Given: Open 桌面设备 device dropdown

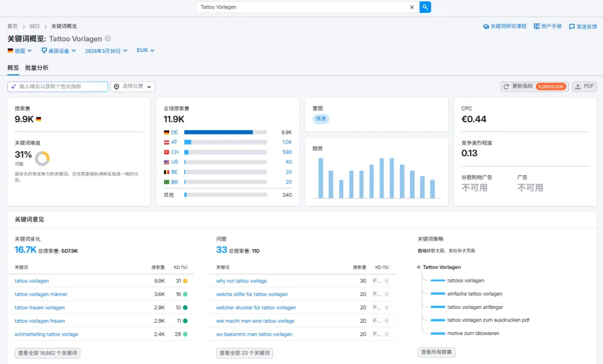Looking at the screenshot, I should pyautogui.click(x=59, y=51).
